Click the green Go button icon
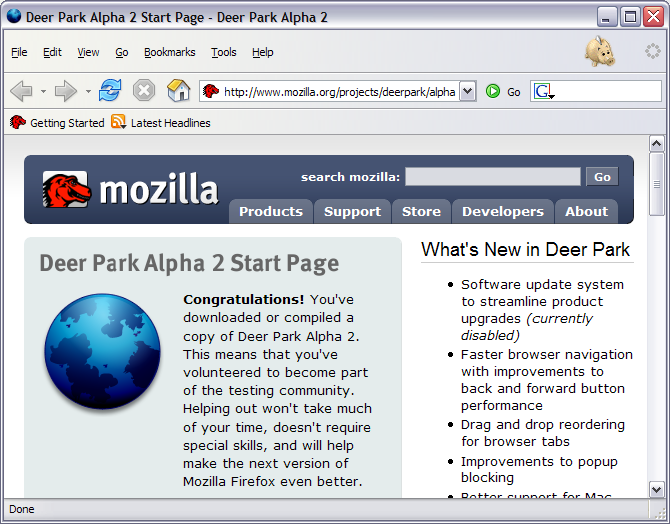670x524 pixels. pos(493,92)
